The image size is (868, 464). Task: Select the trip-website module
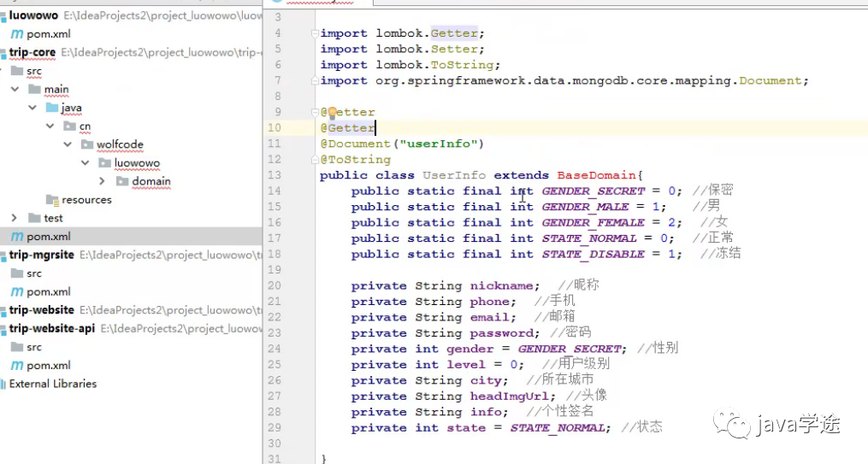[41, 310]
